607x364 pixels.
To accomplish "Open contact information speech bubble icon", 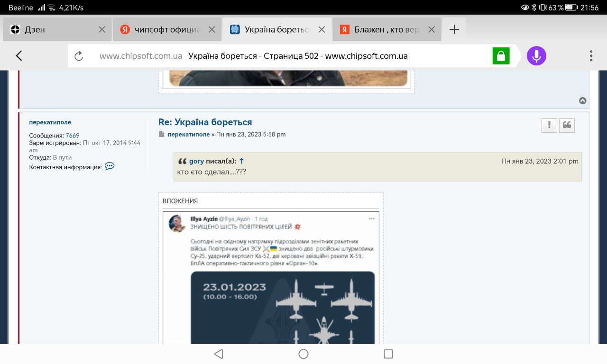I will click(110, 166).
